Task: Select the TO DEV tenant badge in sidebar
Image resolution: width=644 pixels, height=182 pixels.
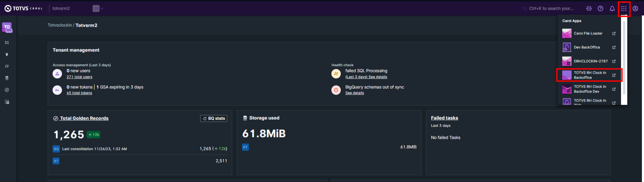Action: [7, 27]
